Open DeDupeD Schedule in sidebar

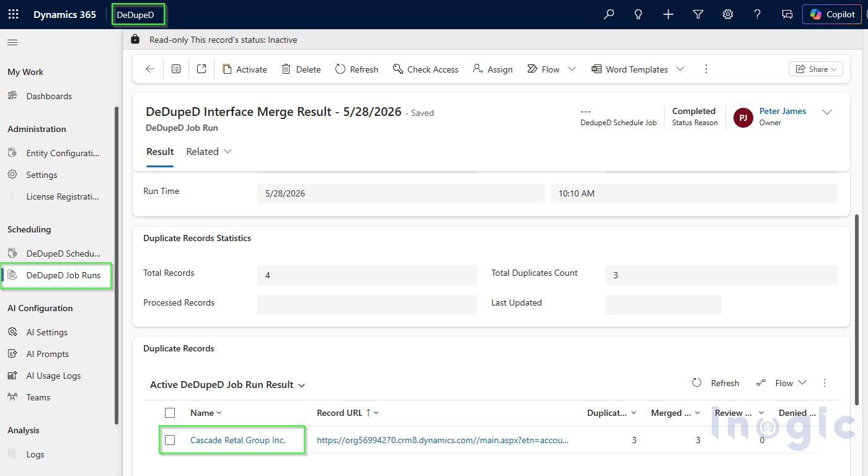pos(63,253)
